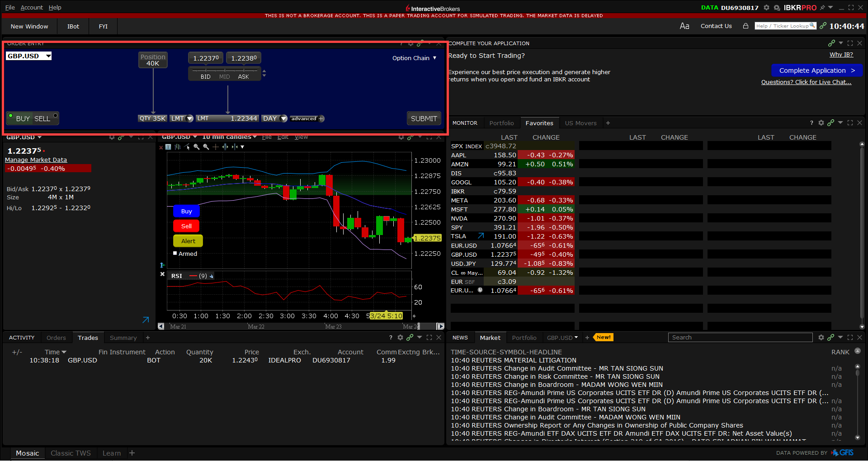The image size is (868, 461).
Task: Open LMT order type dropdown
Action: pos(189,119)
